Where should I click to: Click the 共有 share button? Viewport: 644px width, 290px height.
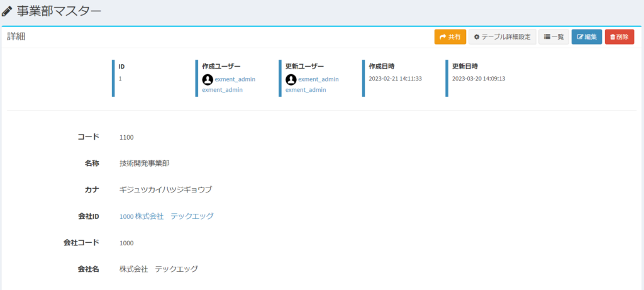[x=450, y=37]
